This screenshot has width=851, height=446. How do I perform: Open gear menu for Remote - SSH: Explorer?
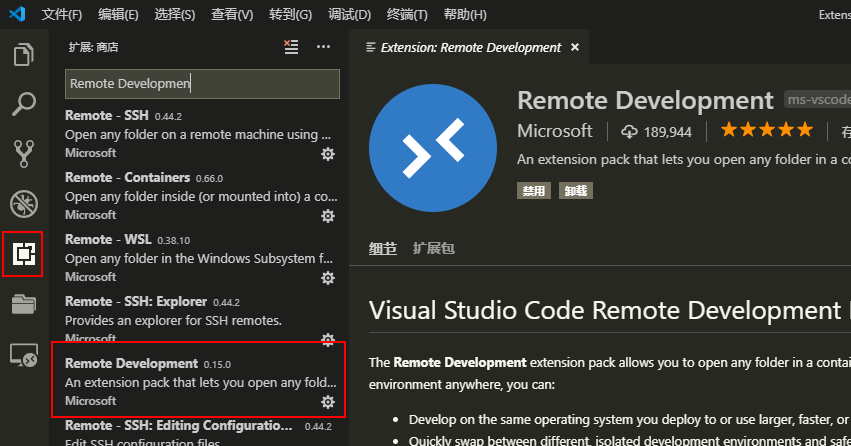[x=328, y=340]
